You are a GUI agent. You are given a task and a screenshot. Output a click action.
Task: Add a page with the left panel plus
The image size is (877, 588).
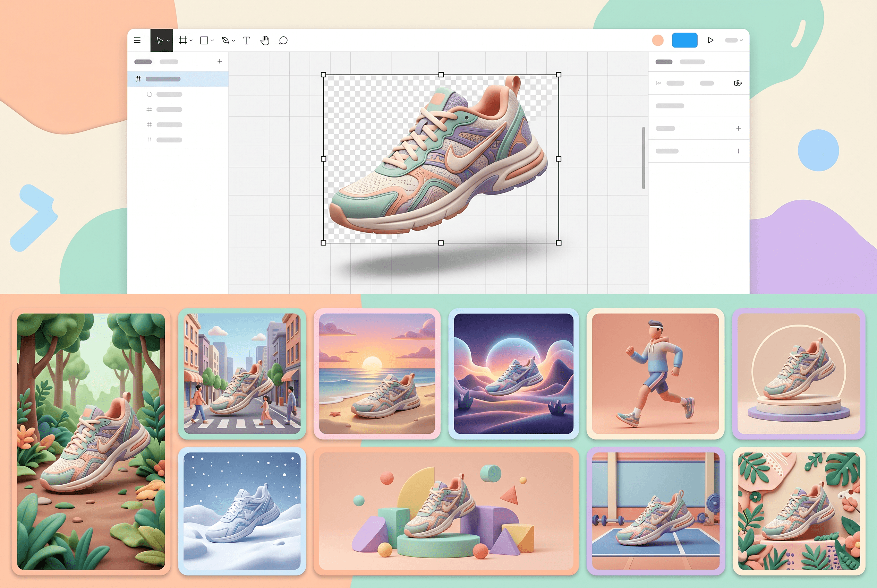[x=220, y=61]
